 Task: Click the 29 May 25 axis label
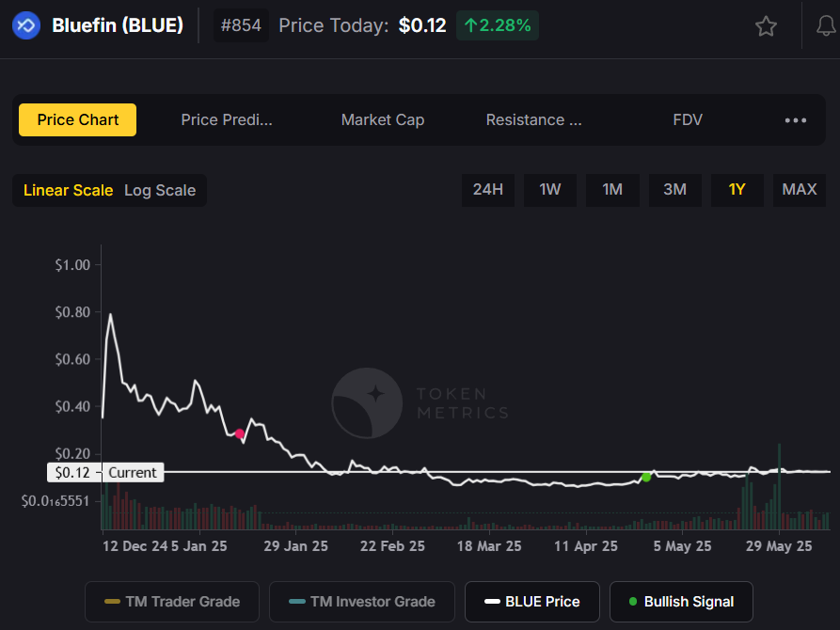coord(779,546)
